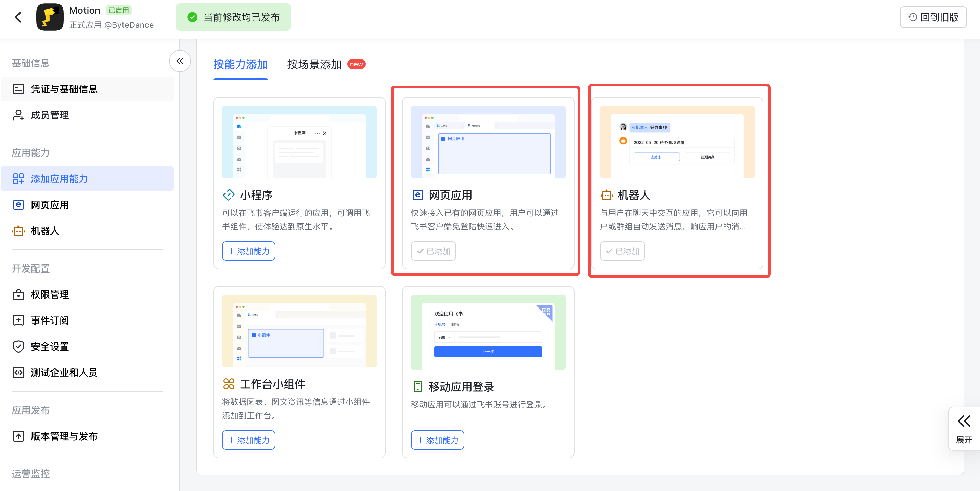Screen dimensions: 980x491
Task: Click 添加能力 on the 移动应用登录 card
Action: click(438, 440)
